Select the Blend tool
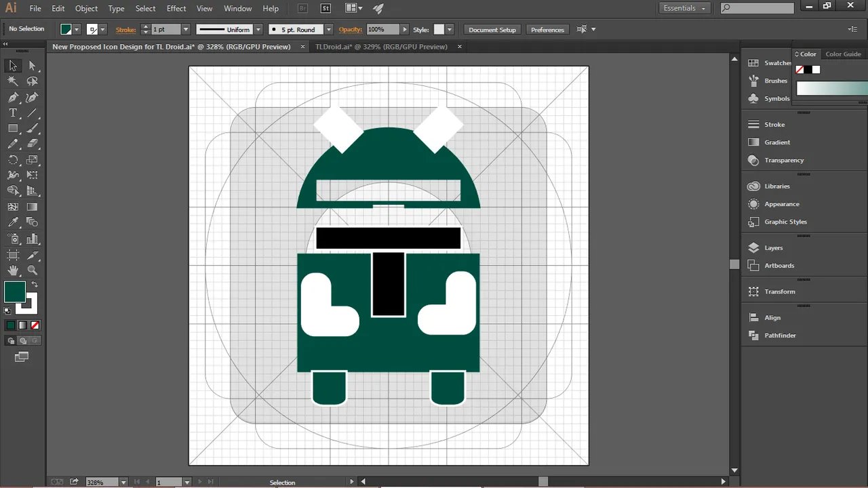The height and width of the screenshot is (488, 868). 32,222
